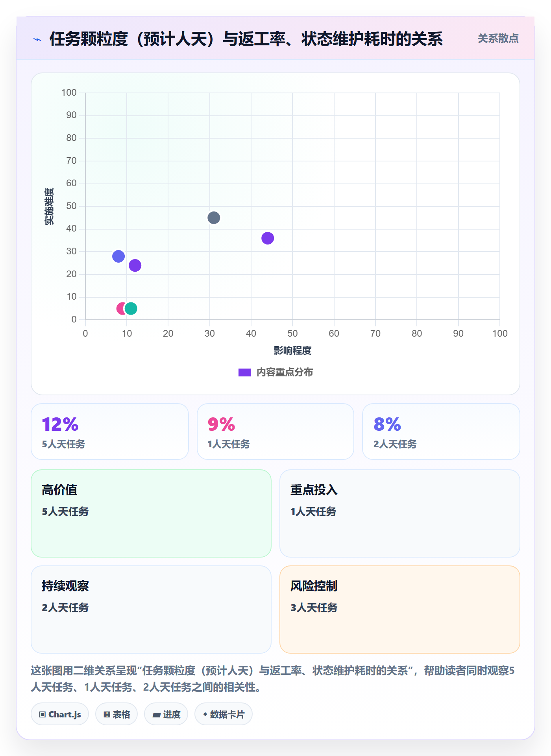This screenshot has width=551, height=756.
Task: Select the purple scatter point near 影响程度 44
Action: tap(268, 238)
